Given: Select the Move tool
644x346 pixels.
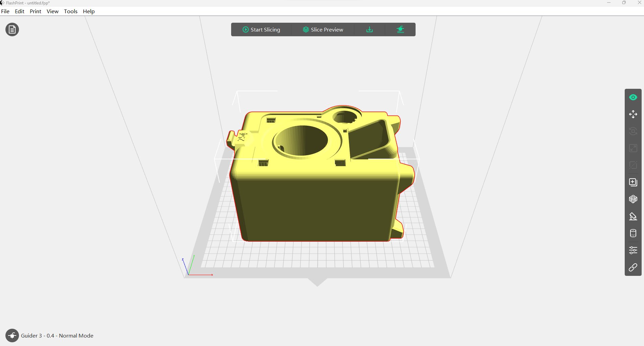Looking at the screenshot, I should (x=633, y=114).
